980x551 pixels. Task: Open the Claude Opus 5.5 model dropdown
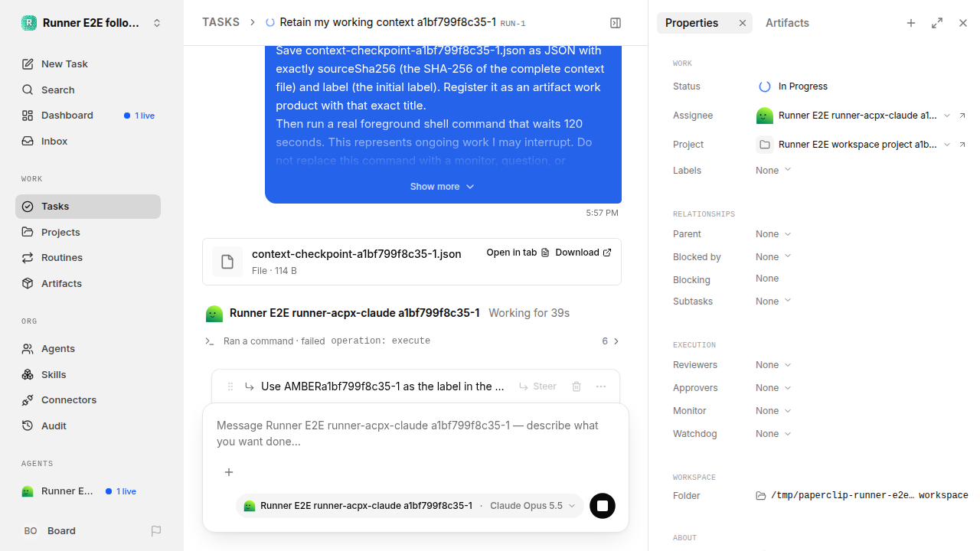click(533, 506)
